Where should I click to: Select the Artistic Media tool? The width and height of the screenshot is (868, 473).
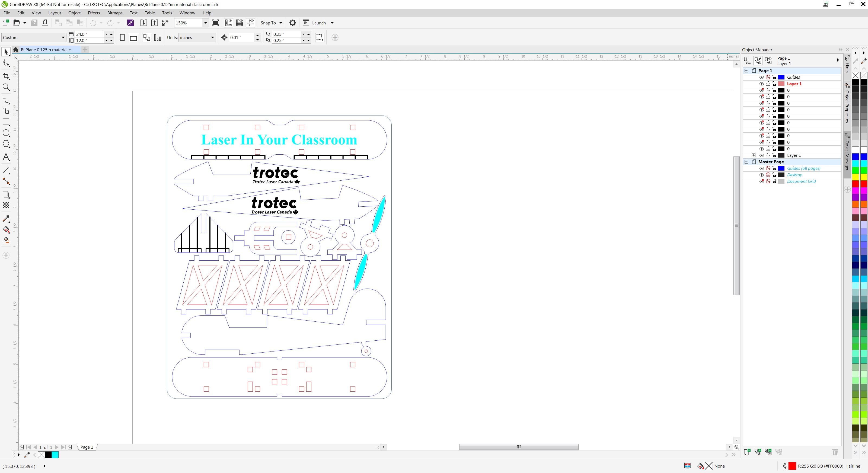click(6, 111)
